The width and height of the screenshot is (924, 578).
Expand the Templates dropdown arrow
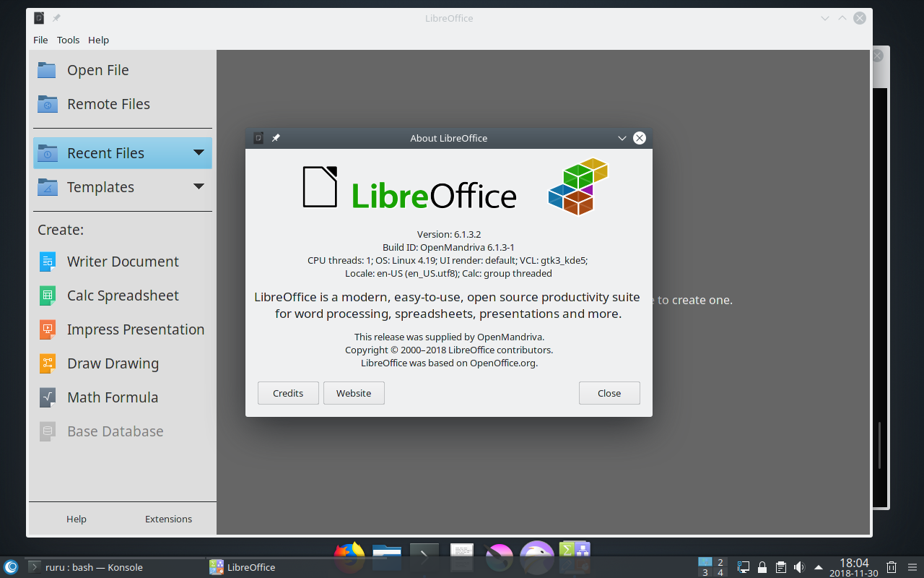click(x=199, y=186)
